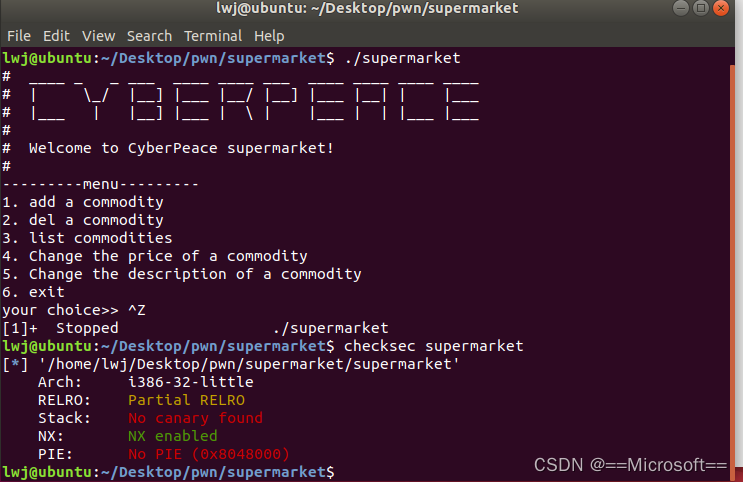The image size is (743, 482).
Task: Click the '6. exit' line
Action: (33, 292)
